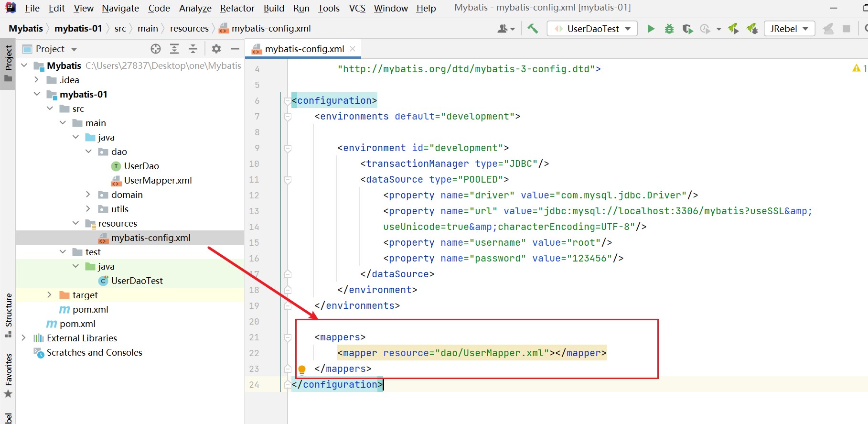Image resolution: width=868 pixels, height=424 pixels.
Task: Fold the dataSource tag at line 11
Action: tap(288, 180)
